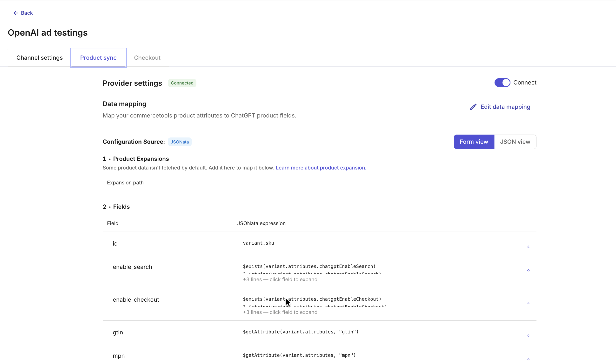Open Edit data mapping
The height and width of the screenshot is (364, 616).
(x=500, y=107)
